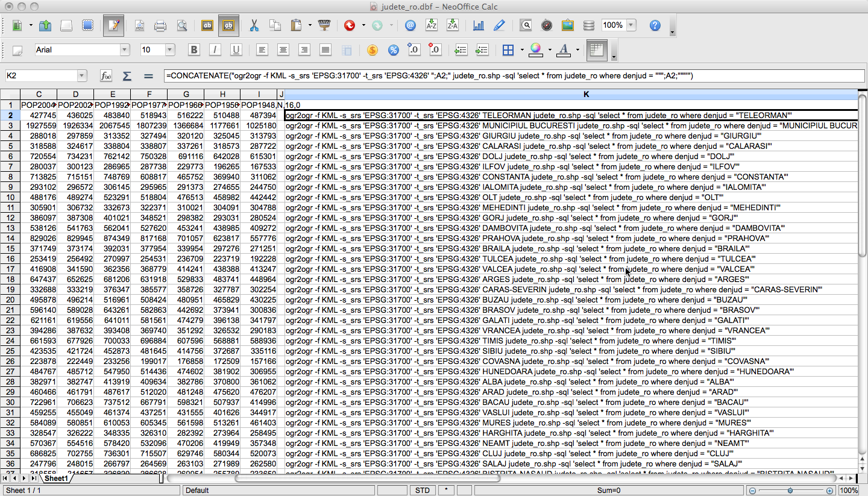Adjust the zoom slider in status bar
This screenshot has height=496, width=868.
pyautogui.click(x=790, y=491)
